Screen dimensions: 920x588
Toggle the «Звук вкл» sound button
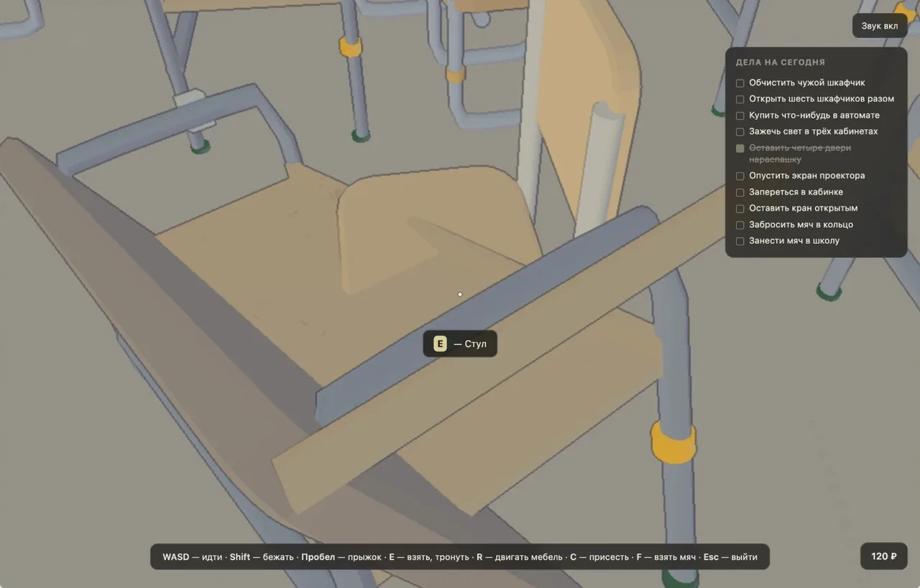pyautogui.click(x=880, y=26)
